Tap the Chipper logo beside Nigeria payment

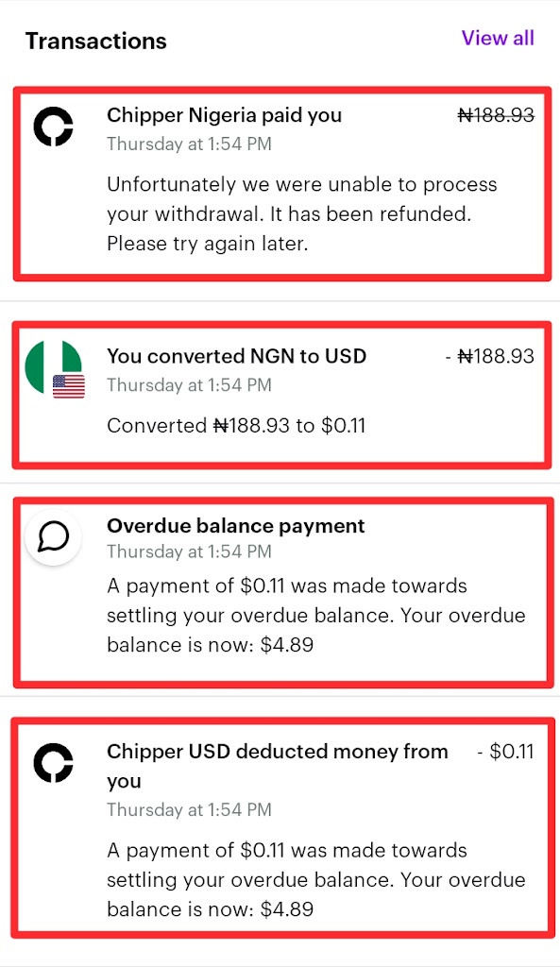coord(53,127)
